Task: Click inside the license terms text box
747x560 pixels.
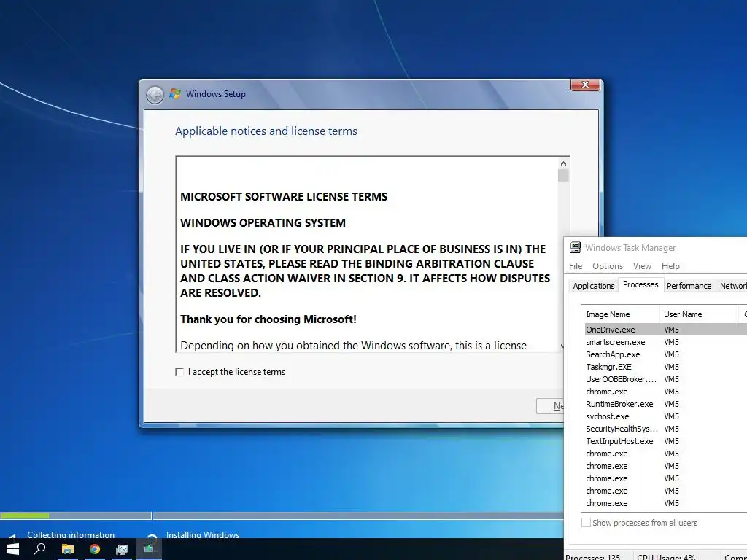Action: 367,254
